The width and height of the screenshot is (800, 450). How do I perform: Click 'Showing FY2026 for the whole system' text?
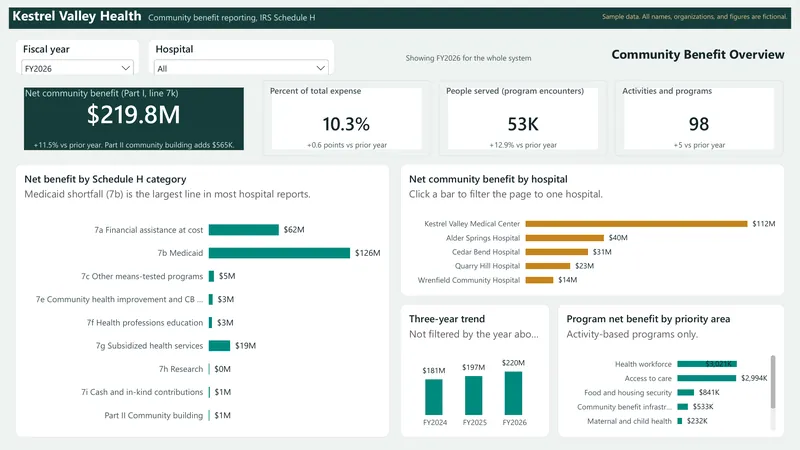468,58
